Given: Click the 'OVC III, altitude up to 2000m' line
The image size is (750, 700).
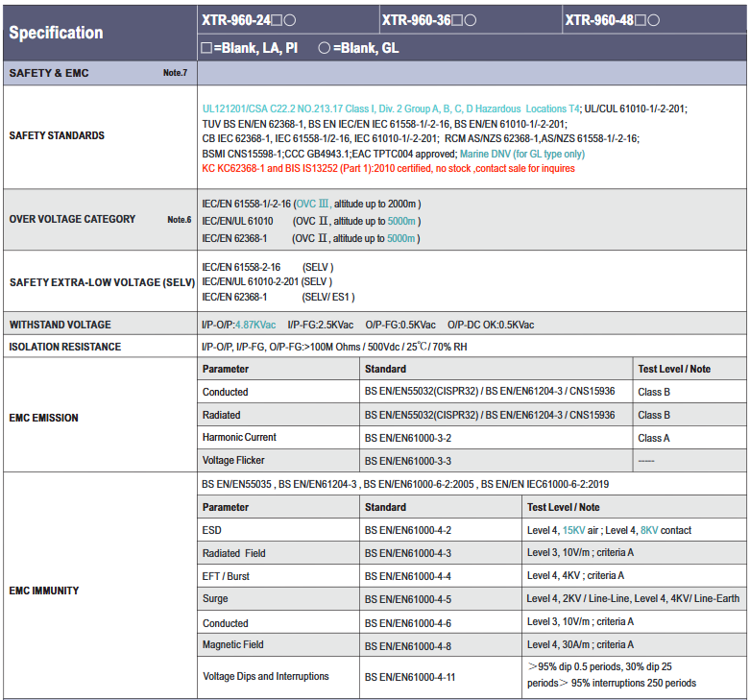Looking at the screenshot, I should tap(311, 204).
